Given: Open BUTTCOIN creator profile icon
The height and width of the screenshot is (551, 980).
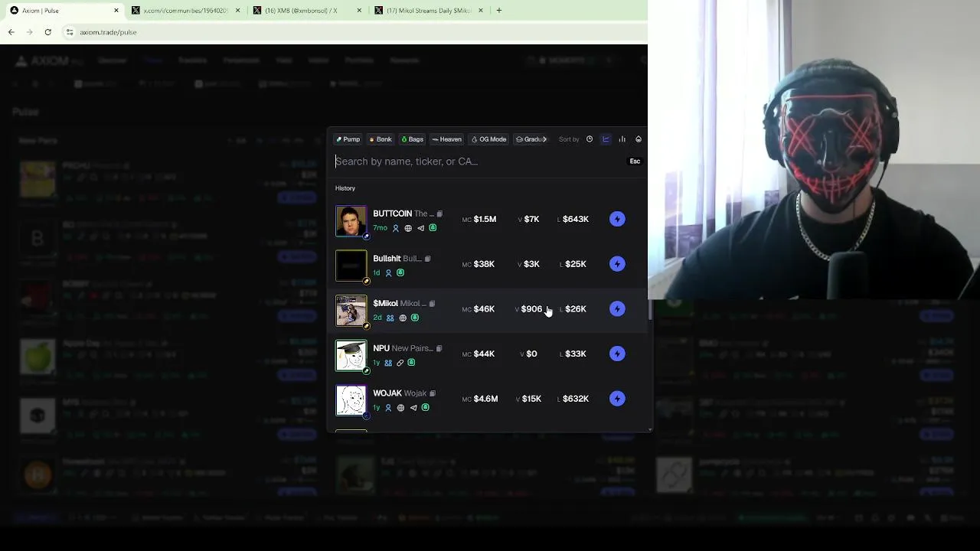Looking at the screenshot, I should point(396,228).
